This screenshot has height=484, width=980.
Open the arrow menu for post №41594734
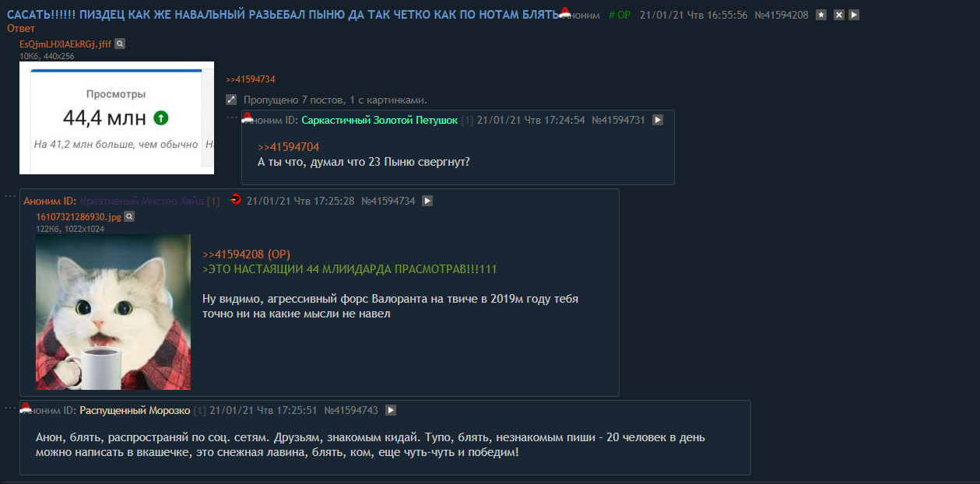click(x=427, y=201)
